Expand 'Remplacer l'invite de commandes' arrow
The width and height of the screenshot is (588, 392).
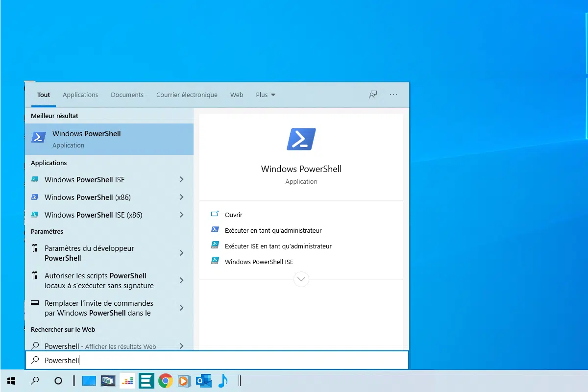click(181, 308)
